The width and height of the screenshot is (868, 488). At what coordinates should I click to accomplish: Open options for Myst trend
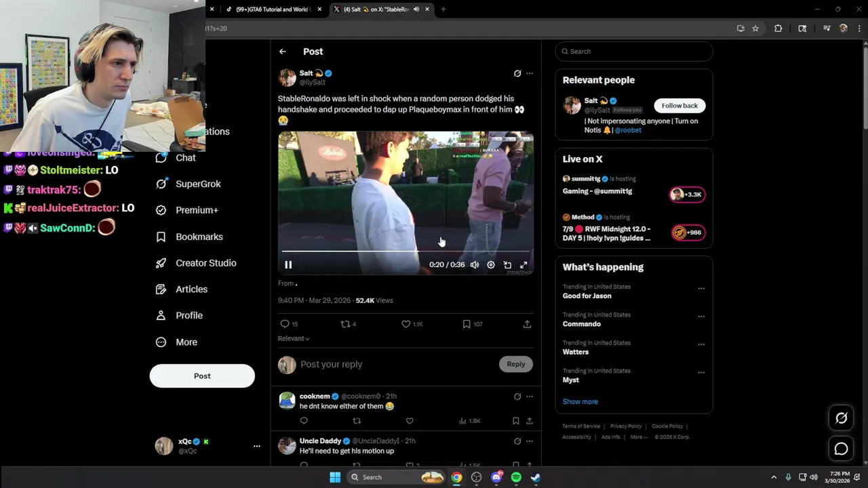[701, 372]
